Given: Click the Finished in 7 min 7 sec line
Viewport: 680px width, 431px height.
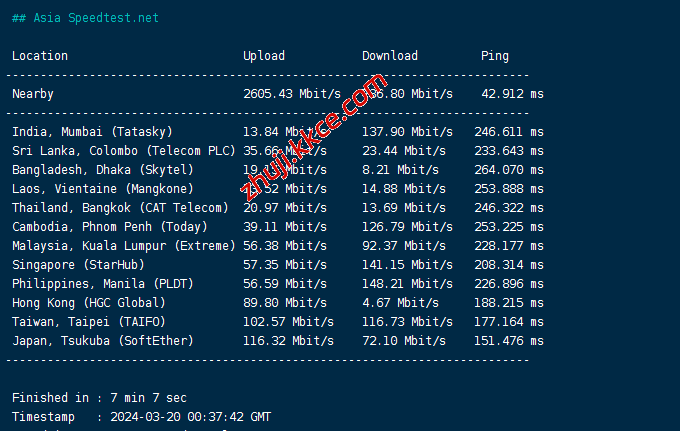Looking at the screenshot, I should pos(99,398).
